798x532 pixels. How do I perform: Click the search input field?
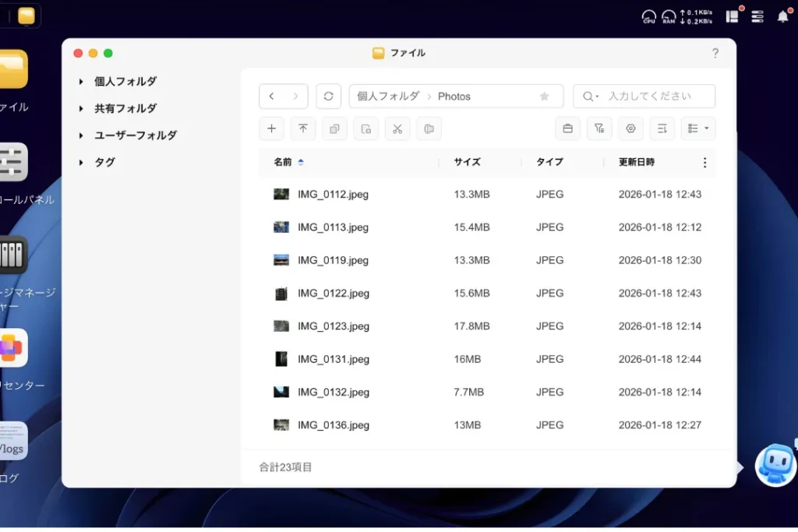coord(653,97)
